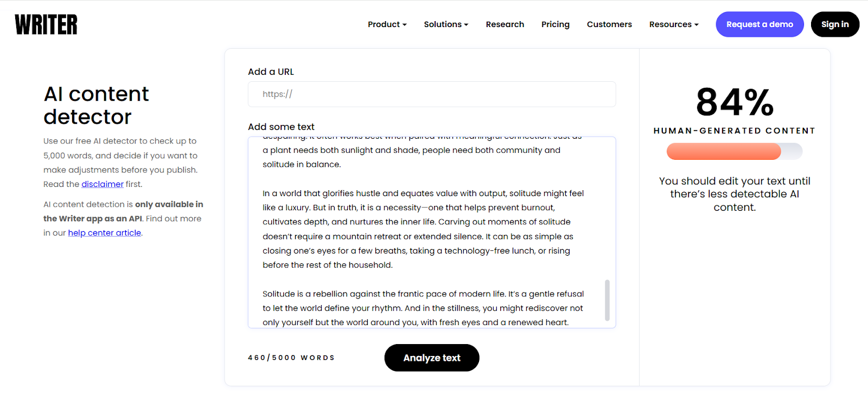Open the Pricing page
This screenshot has width=868, height=395.
[555, 24]
